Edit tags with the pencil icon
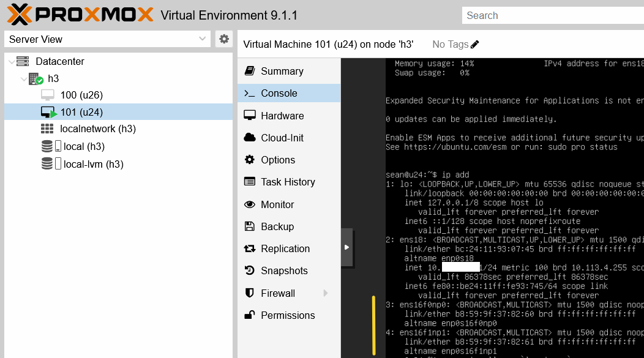The width and height of the screenshot is (644, 358). pos(475,44)
